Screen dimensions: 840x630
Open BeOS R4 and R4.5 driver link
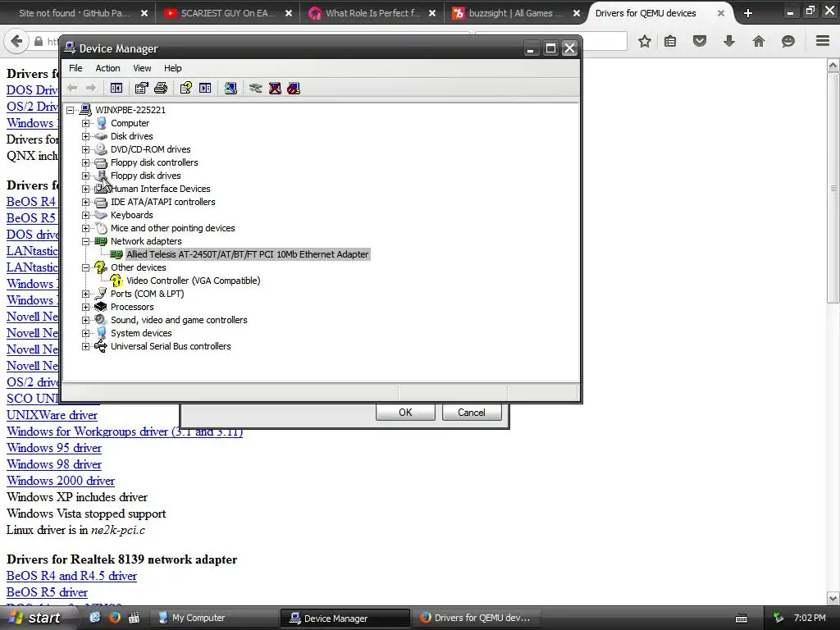coord(72,576)
